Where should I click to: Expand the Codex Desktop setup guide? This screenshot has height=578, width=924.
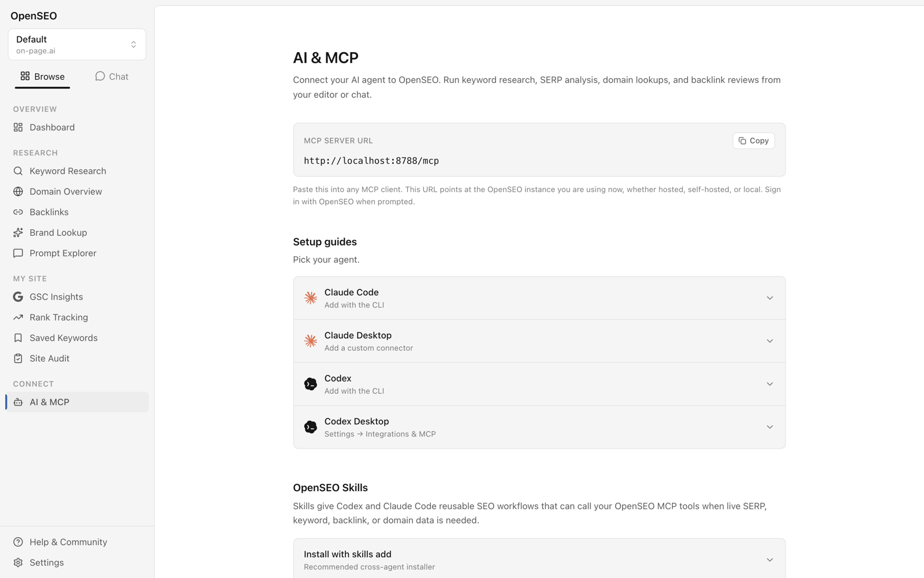[x=539, y=427]
